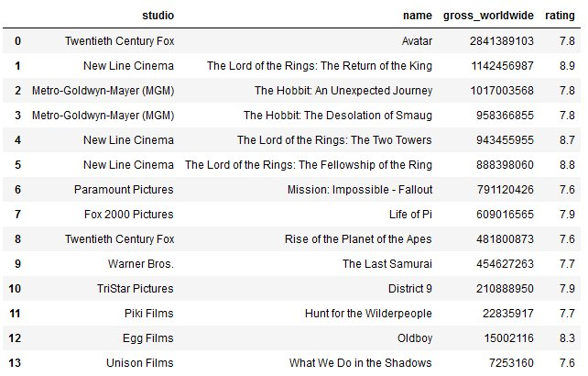The width and height of the screenshot is (588, 376).
Task: Click the rating column header
Action: point(560,16)
